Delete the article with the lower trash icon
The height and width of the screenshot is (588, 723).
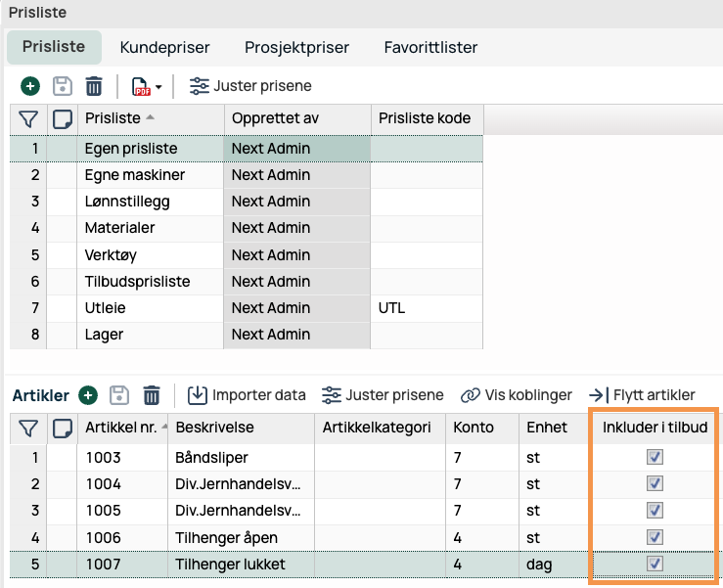152,395
